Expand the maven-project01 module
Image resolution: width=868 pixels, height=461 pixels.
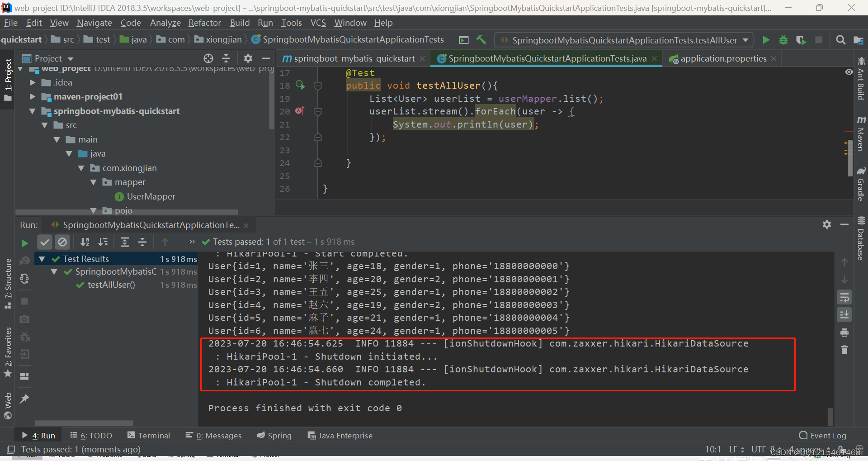click(32, 97)
